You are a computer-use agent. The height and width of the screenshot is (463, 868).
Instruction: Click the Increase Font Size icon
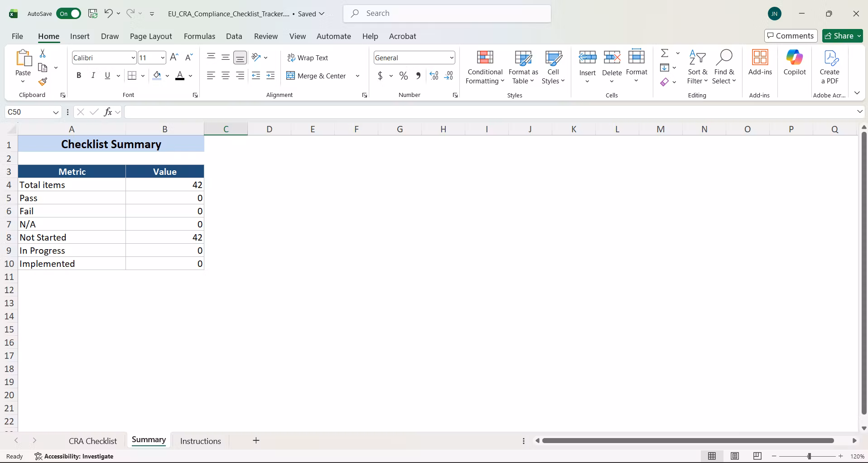[174, 58]
